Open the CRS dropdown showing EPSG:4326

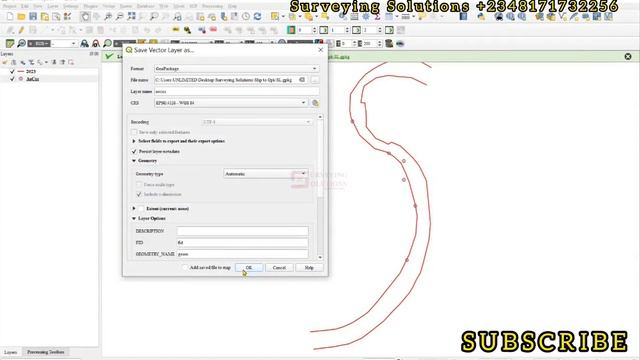click(x=231, y=103)
